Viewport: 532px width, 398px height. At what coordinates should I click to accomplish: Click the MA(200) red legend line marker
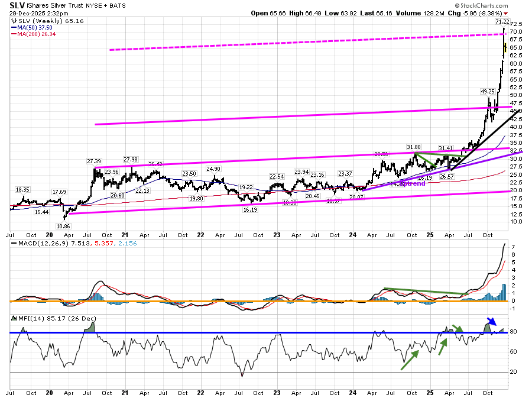click(14, 34)
